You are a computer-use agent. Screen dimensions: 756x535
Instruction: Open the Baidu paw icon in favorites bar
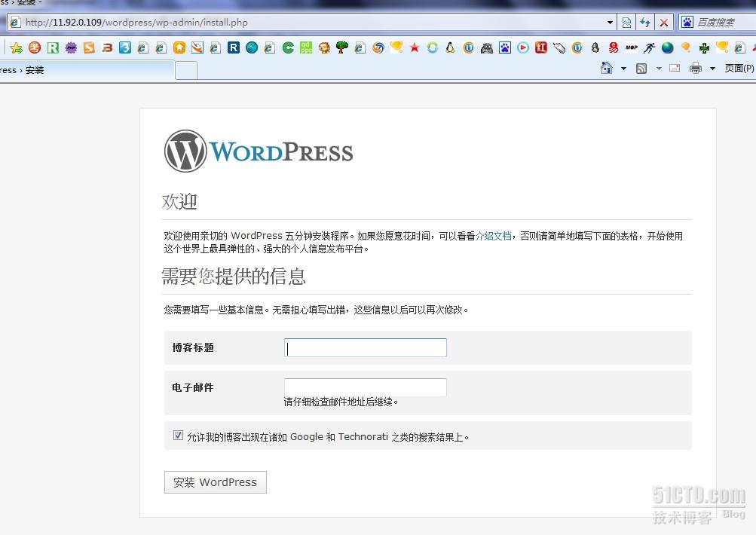click(505, 47)
